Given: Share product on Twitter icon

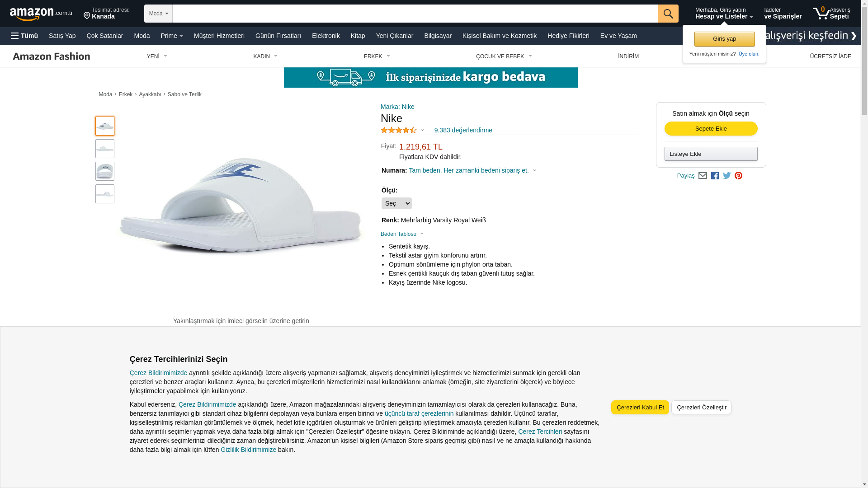Looking at the screenshot, I should [x=727, y=175].
